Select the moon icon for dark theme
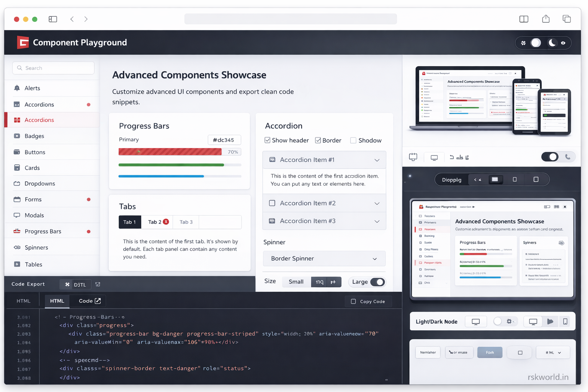Image resolution: width=588 pixels, height=392 pixels. 552,42
